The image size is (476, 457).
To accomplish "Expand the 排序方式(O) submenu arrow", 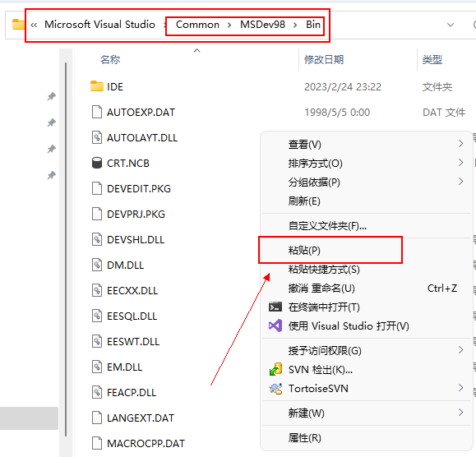I will [461, 163].
